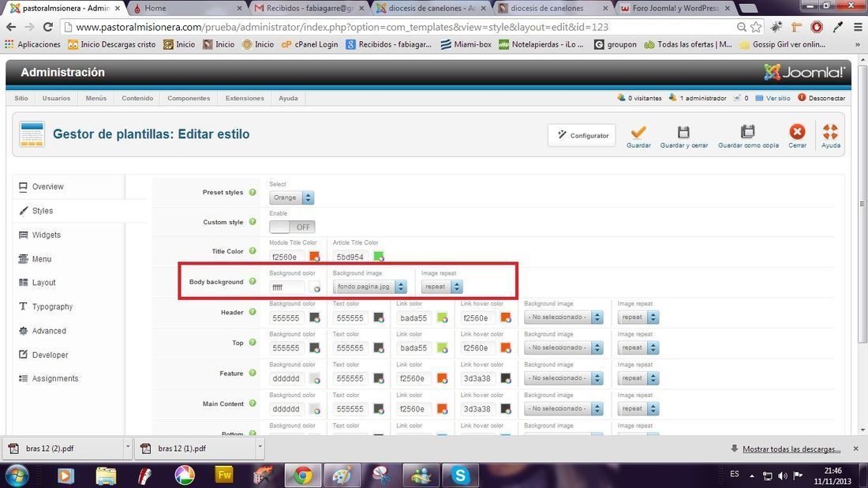
Task: Click the Main Content help icon
Action: [253, 404]
